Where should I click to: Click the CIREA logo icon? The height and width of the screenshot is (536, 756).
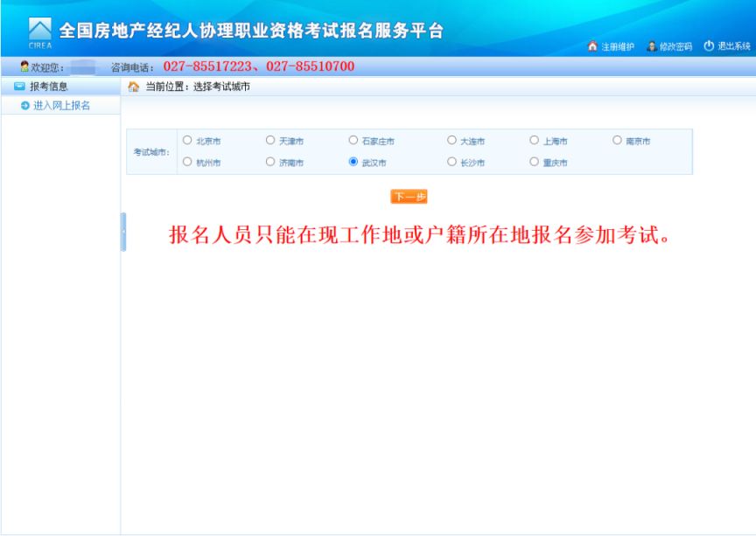[x=40, y=32]
